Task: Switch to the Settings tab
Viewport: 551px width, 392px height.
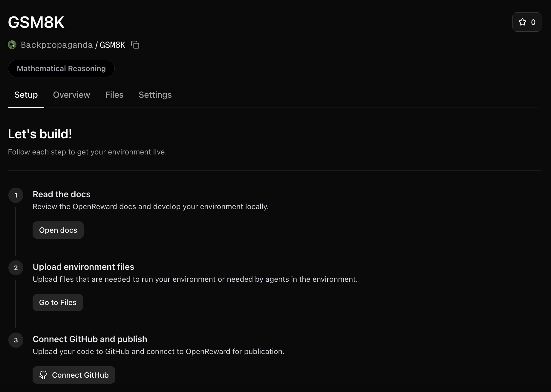Action: 155,95
